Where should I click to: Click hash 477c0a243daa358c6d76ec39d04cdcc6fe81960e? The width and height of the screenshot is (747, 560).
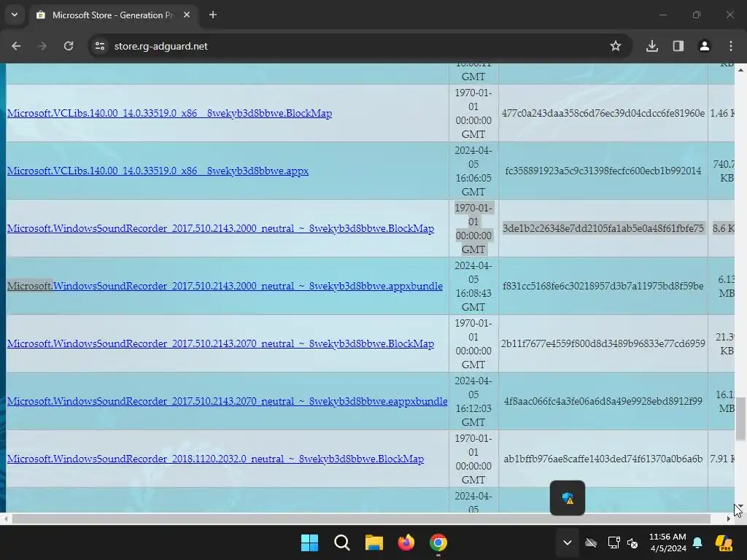tap(603, 113)
